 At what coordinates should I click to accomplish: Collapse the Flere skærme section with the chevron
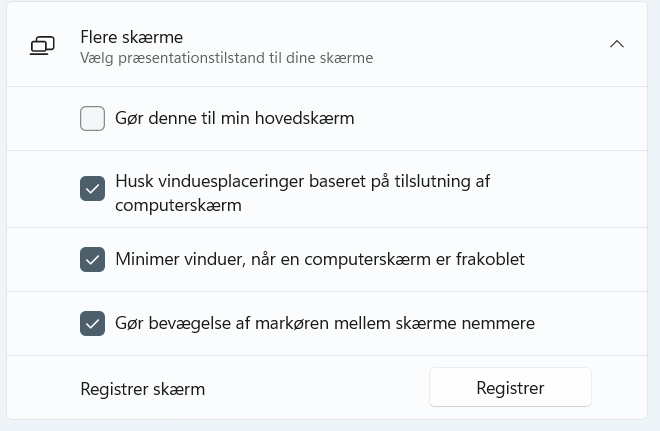617,44
